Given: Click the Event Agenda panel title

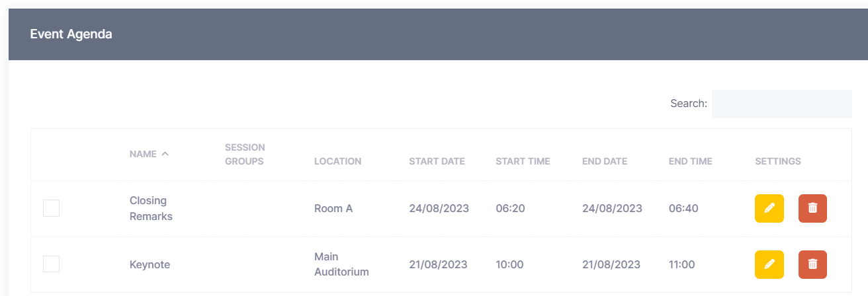Looking at the screenshot, I should point(71,34).
